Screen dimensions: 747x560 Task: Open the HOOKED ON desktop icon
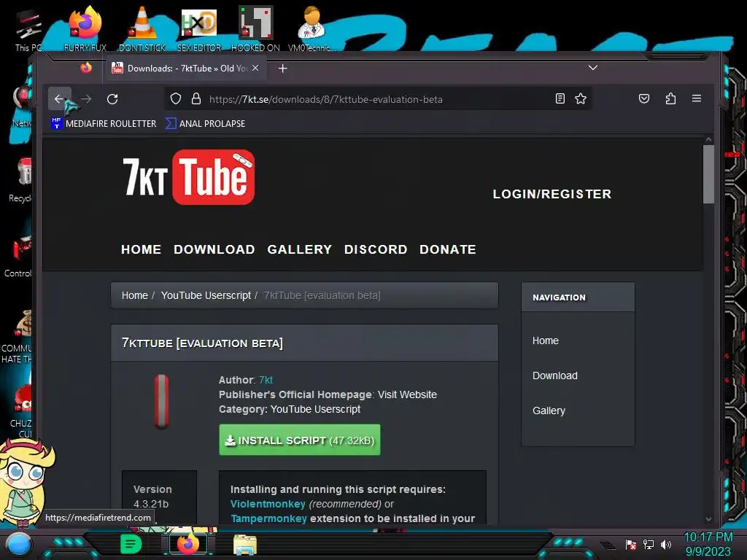(x=255, y=29)
